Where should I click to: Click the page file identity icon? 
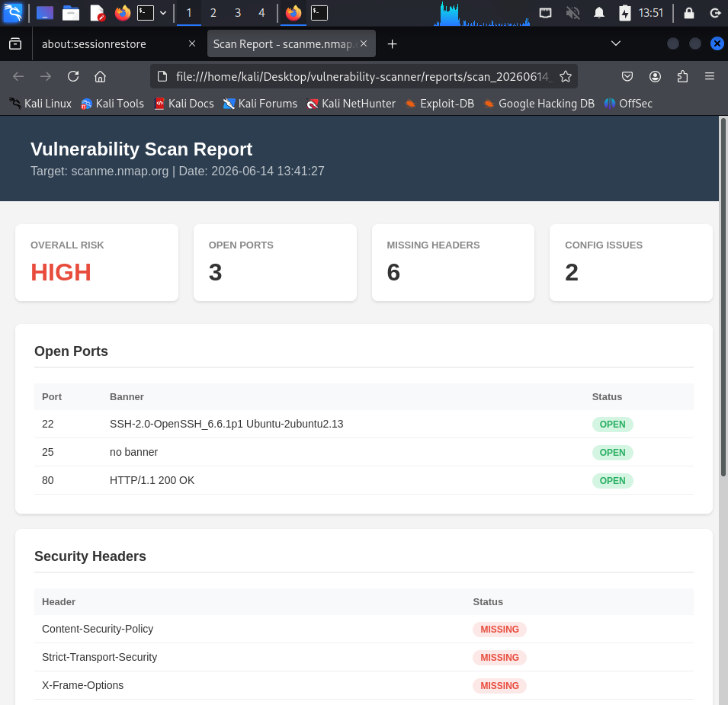point(162,76)
